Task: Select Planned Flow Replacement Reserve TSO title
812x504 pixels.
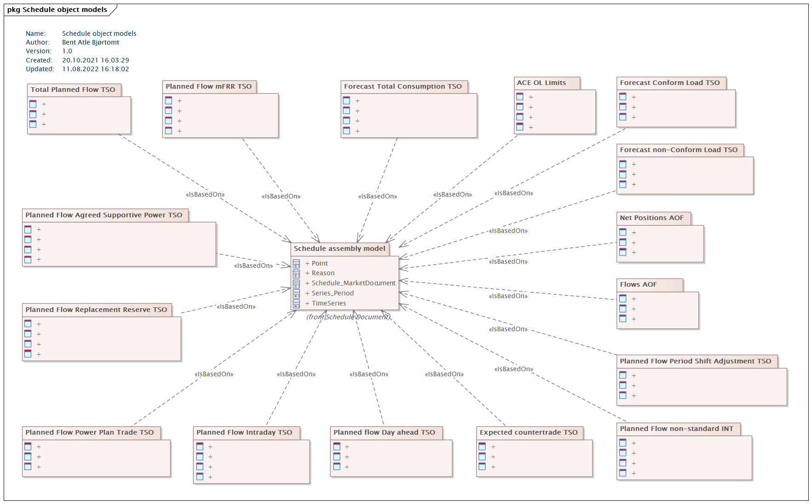Action: (x=97, y=310)
